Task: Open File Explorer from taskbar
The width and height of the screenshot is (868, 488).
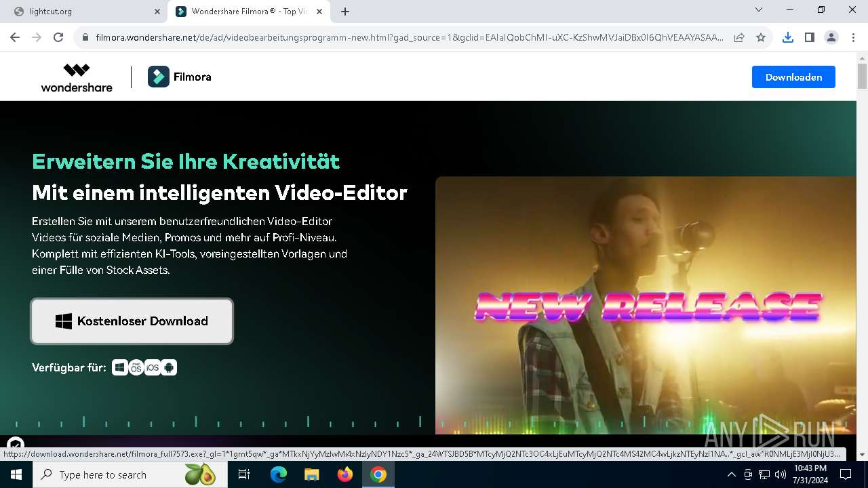Action: point(312,474)
